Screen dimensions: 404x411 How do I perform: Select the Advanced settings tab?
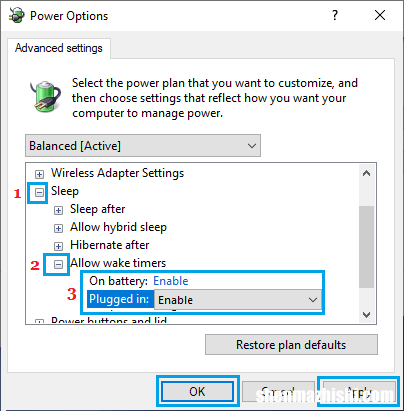59,48
